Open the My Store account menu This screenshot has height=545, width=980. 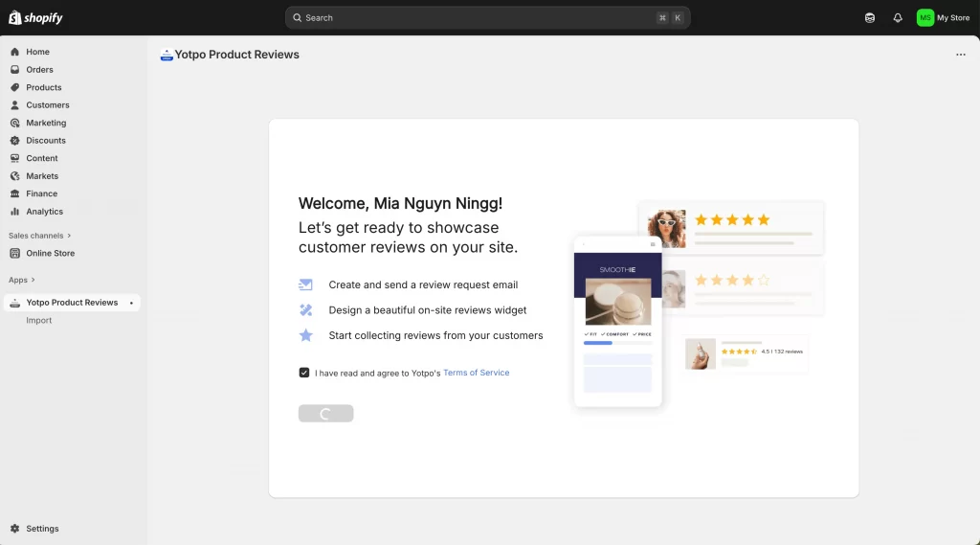943,17
